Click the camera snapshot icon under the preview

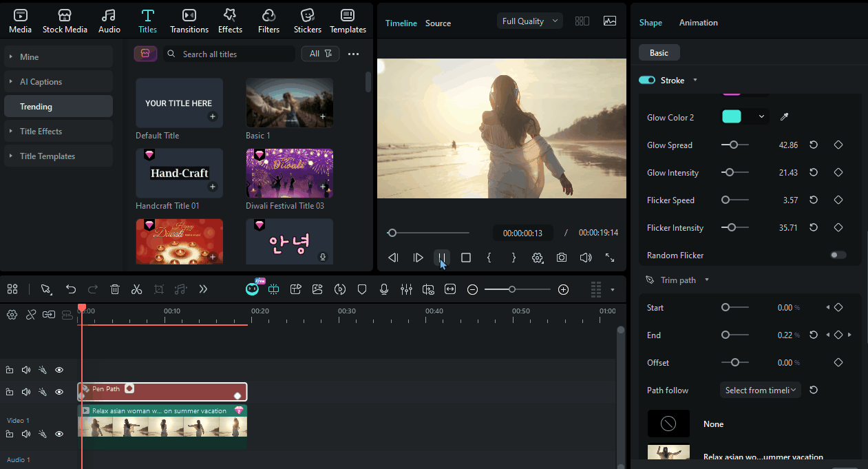561,257
